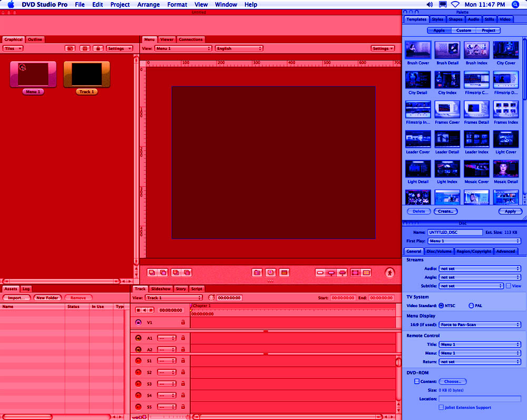Image resolution: width=527 pixels, height=420 pixels.
Task: Open the Tiles dropdown in Graphical tab
Action: (13, 48)
